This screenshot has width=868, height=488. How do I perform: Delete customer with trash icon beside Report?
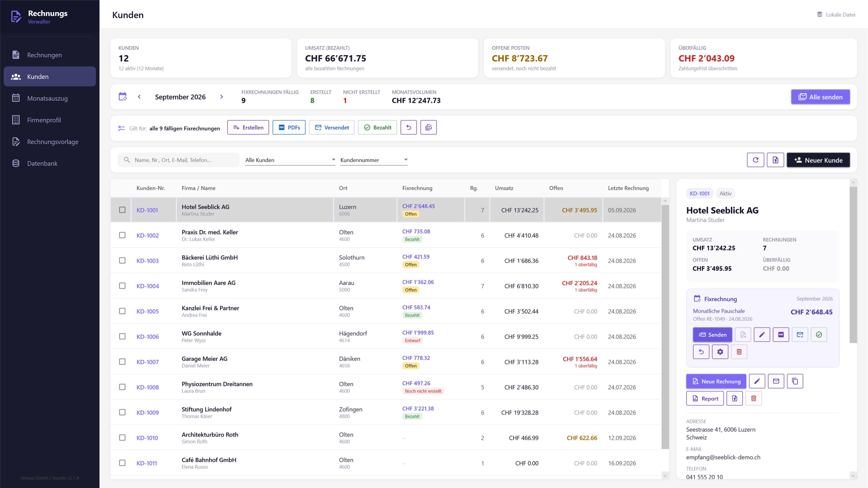[754, 398]
